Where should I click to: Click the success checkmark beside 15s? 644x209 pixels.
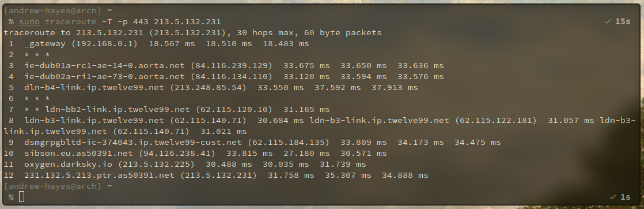coord(608,21)
